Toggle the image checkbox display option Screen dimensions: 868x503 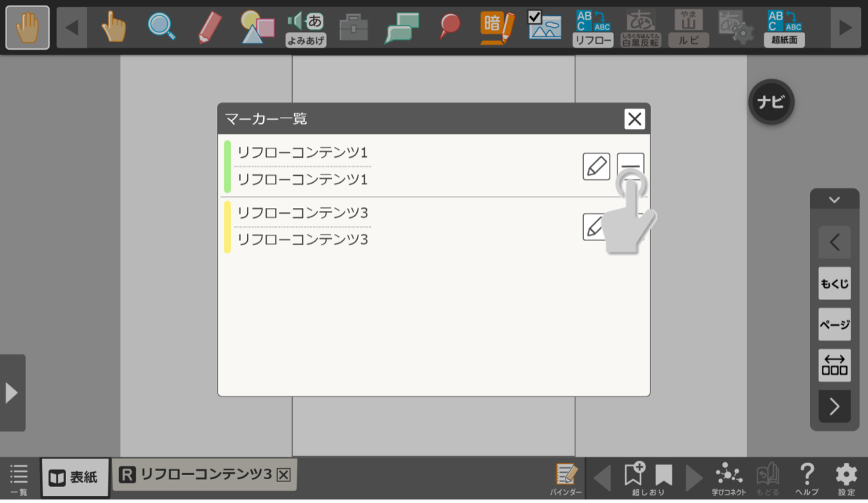pos(545,26)
